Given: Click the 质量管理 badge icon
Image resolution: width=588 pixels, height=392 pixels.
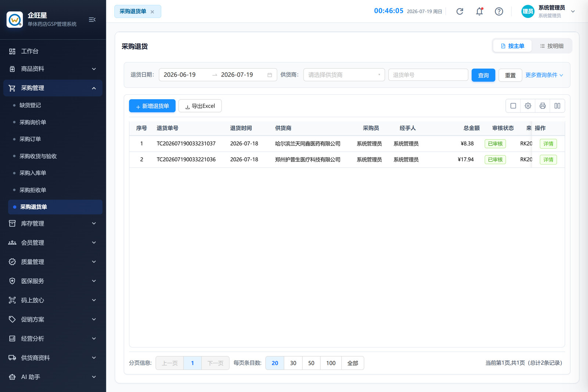Looking at the screenshot, I should tap(12, 262).
